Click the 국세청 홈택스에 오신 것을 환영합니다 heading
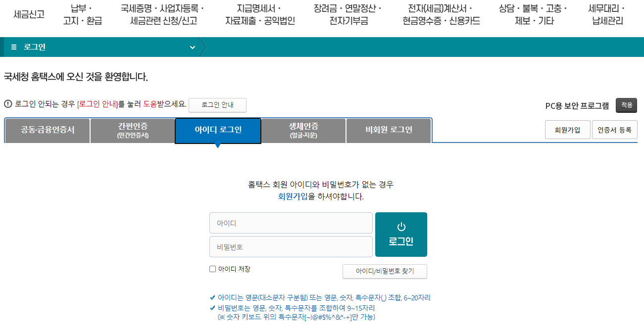 tap(76, 77)
